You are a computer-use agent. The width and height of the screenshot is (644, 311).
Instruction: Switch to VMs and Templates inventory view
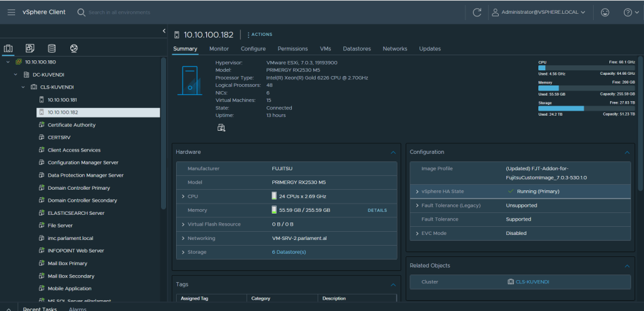coord(30,48)
